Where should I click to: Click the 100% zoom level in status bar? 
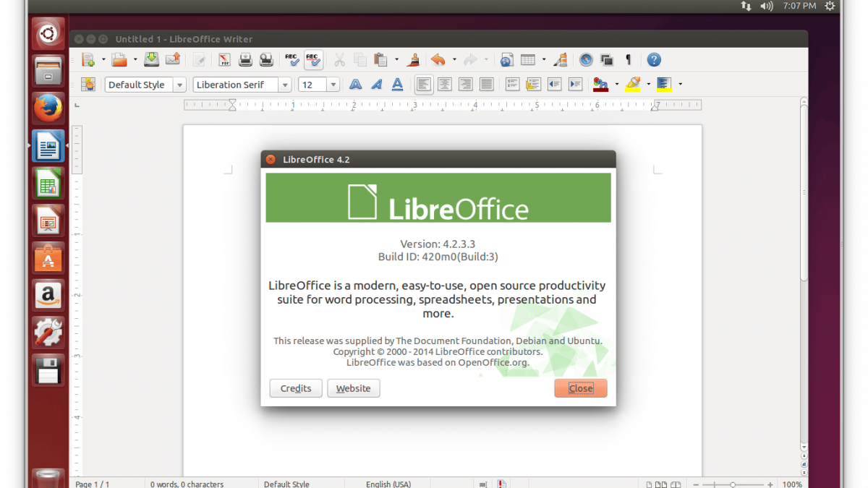[x=792, y=484]
